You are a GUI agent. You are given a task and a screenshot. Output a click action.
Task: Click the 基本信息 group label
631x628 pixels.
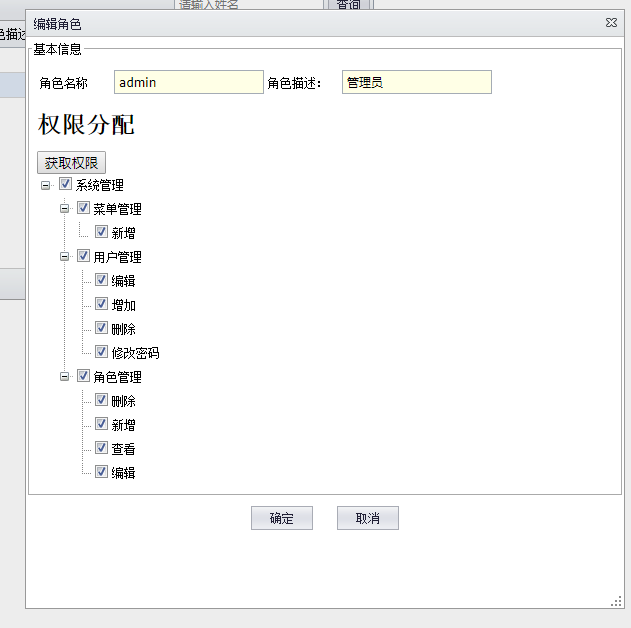(x=57, y=49)
